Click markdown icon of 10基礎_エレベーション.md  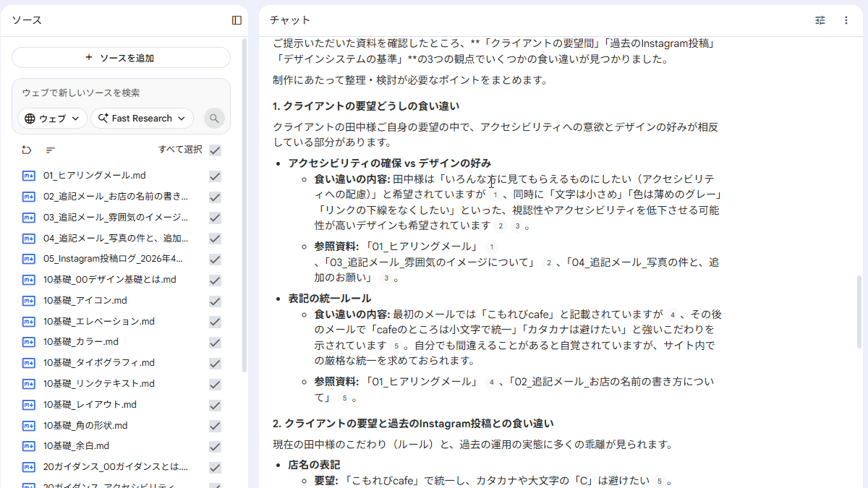[x=29, y=322]
